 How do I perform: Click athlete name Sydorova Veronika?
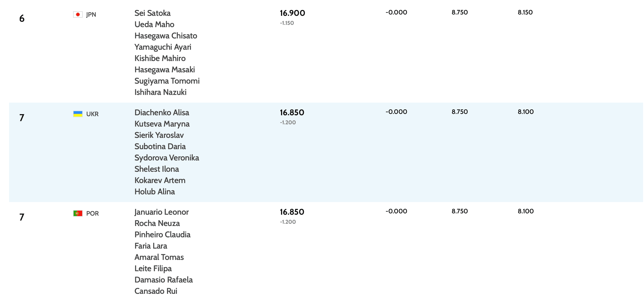click(x=166, y=158)
